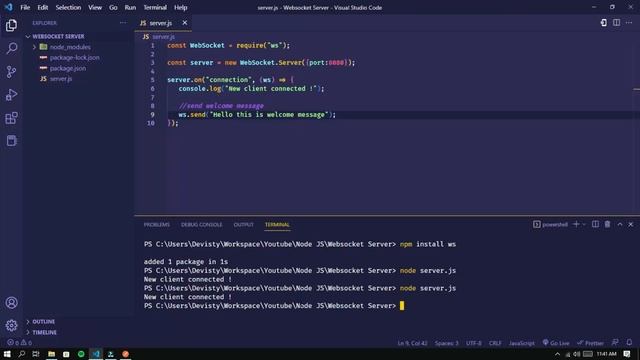
Task: Maximize the panel with chevron up
Action: point(620,224)
